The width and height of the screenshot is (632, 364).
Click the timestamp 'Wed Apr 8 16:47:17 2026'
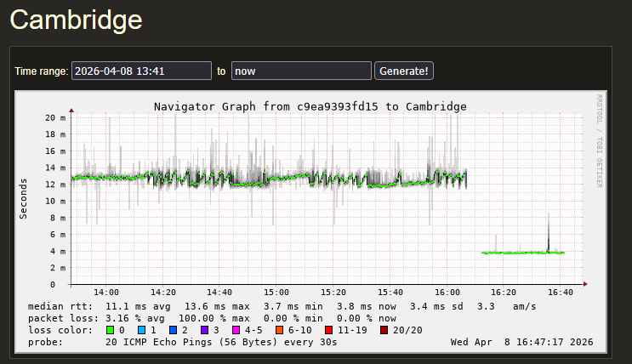(x=521, y=342)
